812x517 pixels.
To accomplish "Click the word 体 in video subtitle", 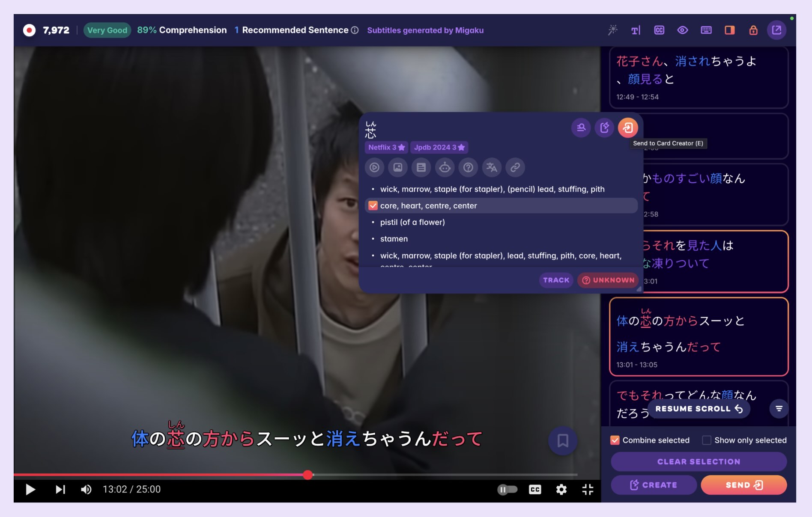I will tap(140, 439).
